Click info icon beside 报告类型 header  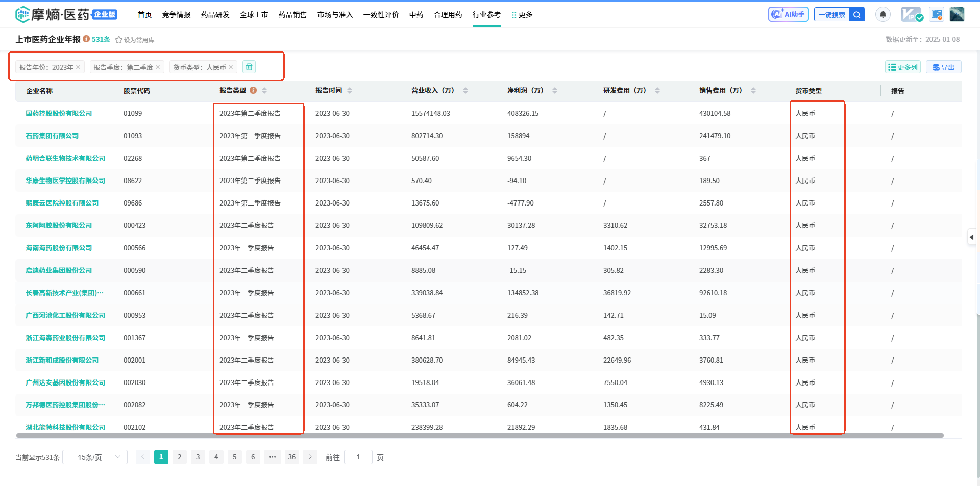coord(253,90)
